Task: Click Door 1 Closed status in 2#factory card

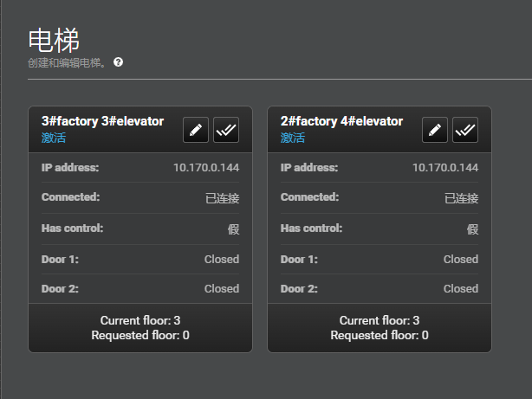Action: 461,260
